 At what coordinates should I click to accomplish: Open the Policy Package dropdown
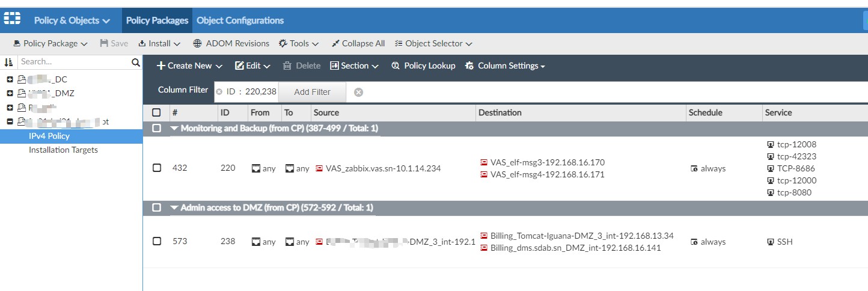tap(50, 43)
